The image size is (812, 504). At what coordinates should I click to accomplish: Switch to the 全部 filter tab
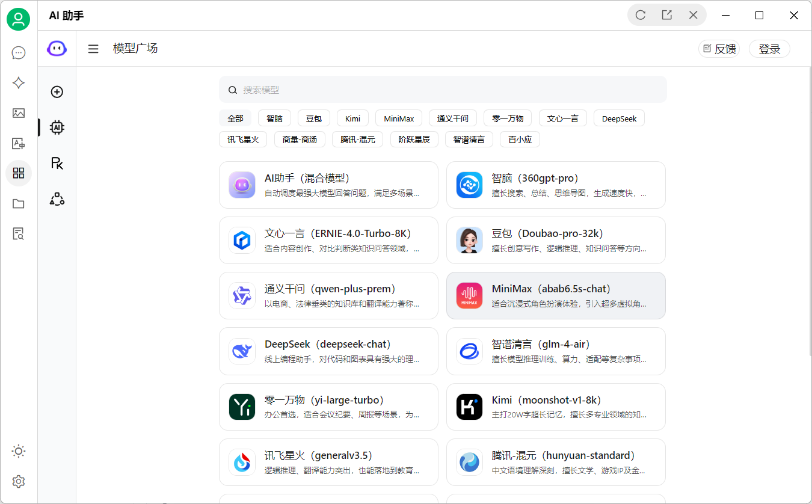(x=235, y=118)
